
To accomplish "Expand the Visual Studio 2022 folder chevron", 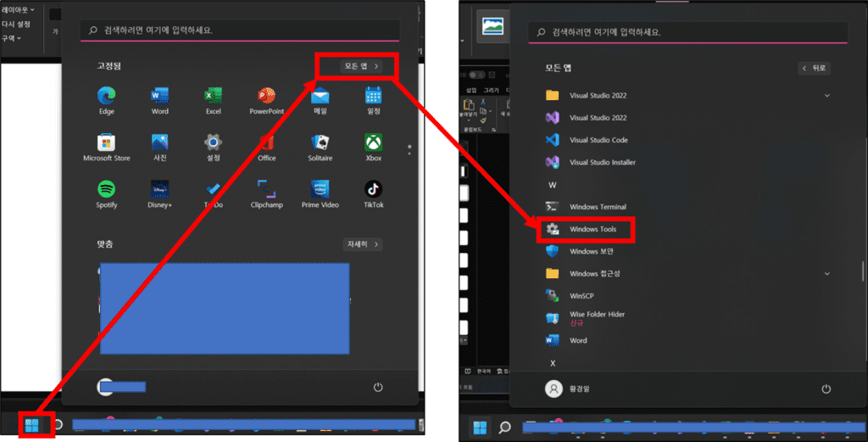I will (x=827, y=95).
